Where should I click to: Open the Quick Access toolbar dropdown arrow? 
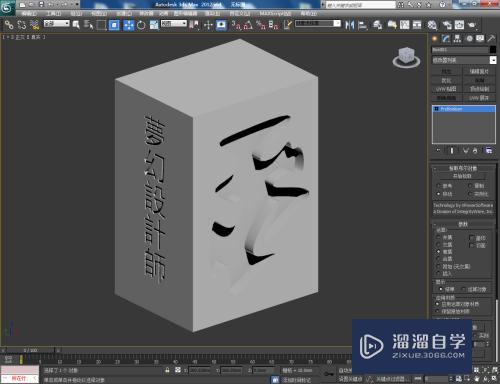pyautogui.click(x=77, y=5)
